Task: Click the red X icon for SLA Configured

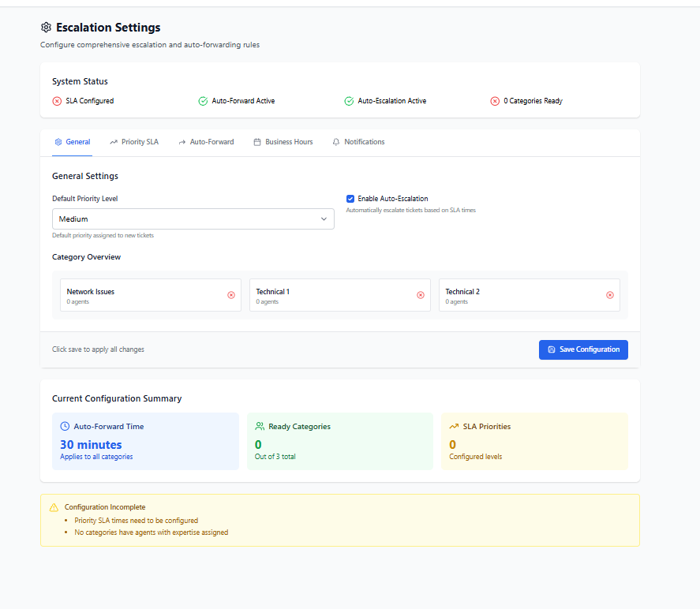Action: (x=57, y=101)
